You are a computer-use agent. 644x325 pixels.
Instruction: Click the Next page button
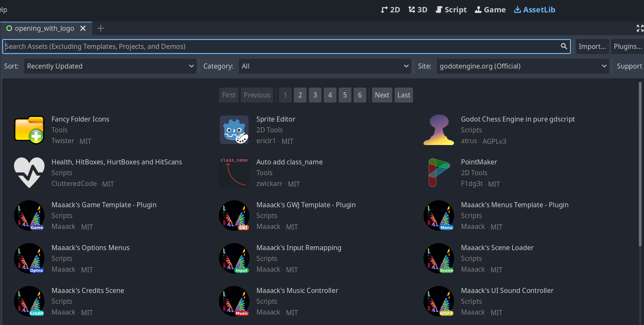382,95
